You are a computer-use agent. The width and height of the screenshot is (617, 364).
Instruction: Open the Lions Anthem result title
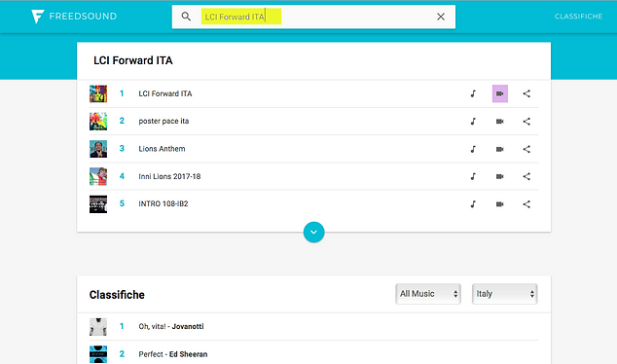(x=162, y=149)
